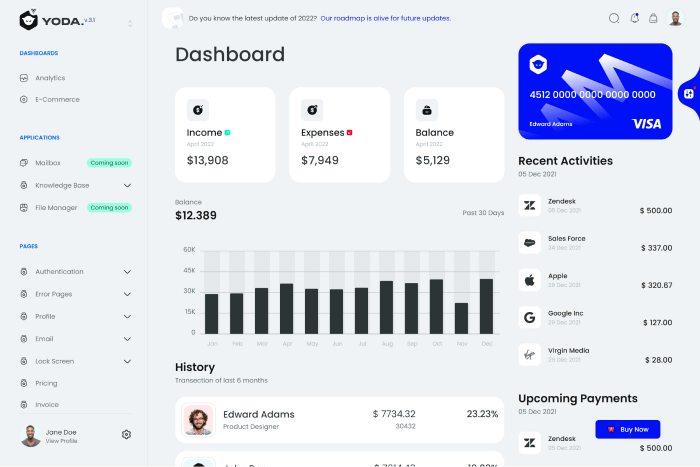Click the Income card money icon
Viewport: 700px width, 467px height.
pyautogui.click(x=198, y=110)
